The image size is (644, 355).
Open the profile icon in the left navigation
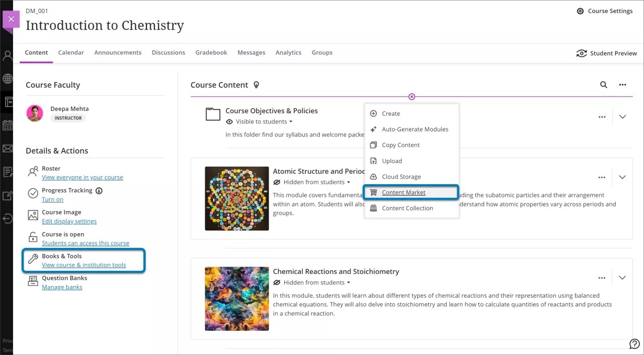point(8,55)
